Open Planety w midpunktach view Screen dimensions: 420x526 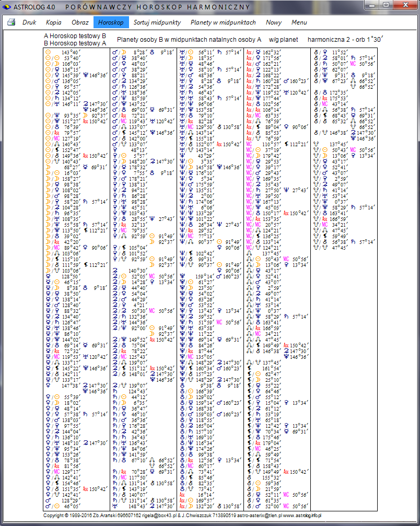[x=223, y=22]
